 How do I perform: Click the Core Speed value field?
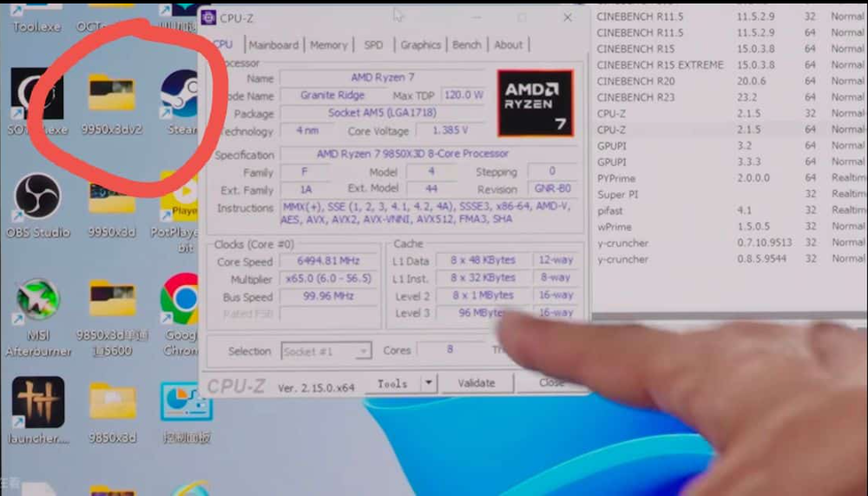pyautogui.click(x=328, y=261)
